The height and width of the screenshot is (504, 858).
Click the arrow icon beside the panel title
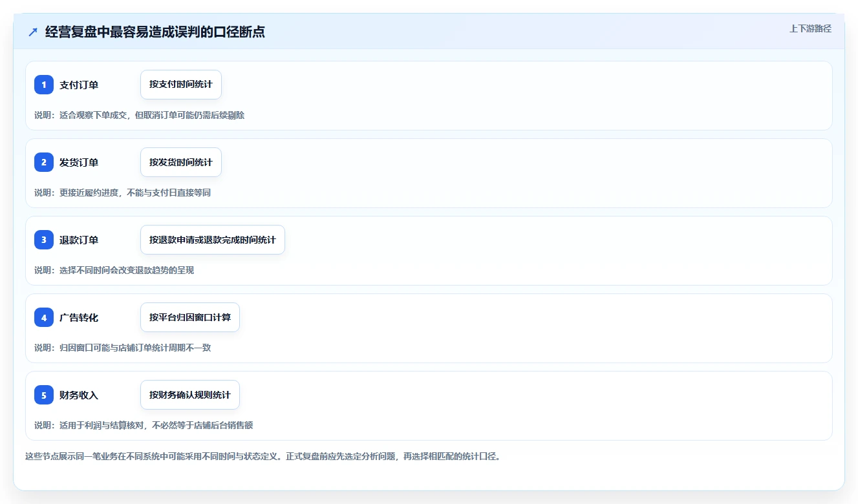click(33, 32)
